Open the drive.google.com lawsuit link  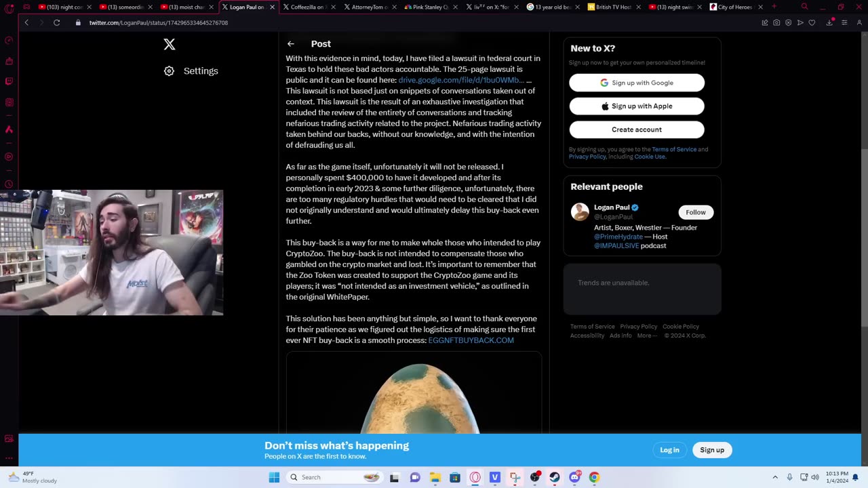[461, 80]
